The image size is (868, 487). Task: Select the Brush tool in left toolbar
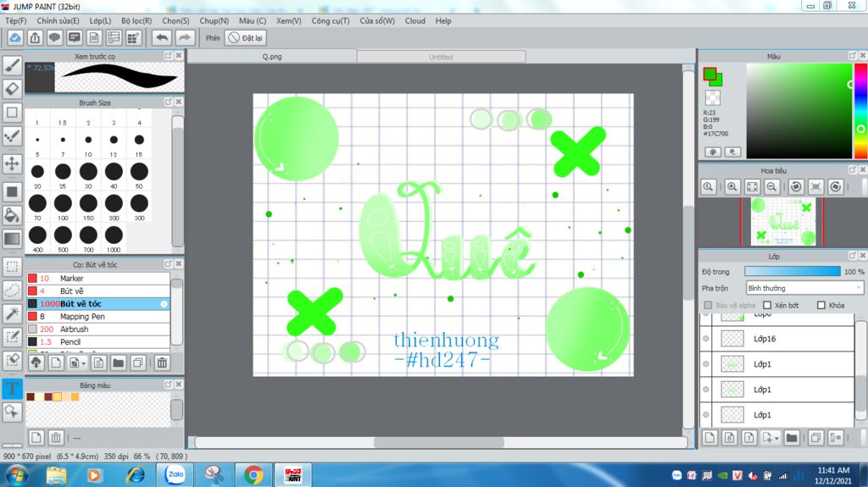(12, 65)
